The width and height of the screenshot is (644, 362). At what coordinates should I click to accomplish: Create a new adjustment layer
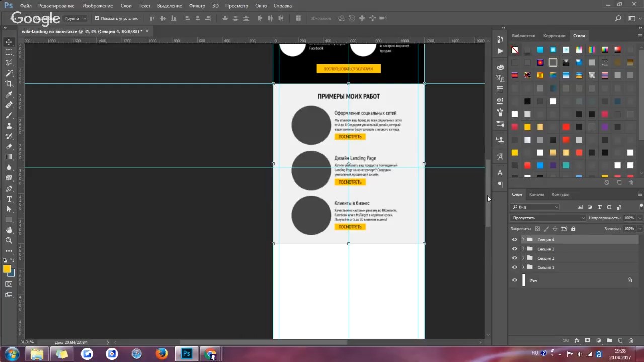(x=599, y=341)
